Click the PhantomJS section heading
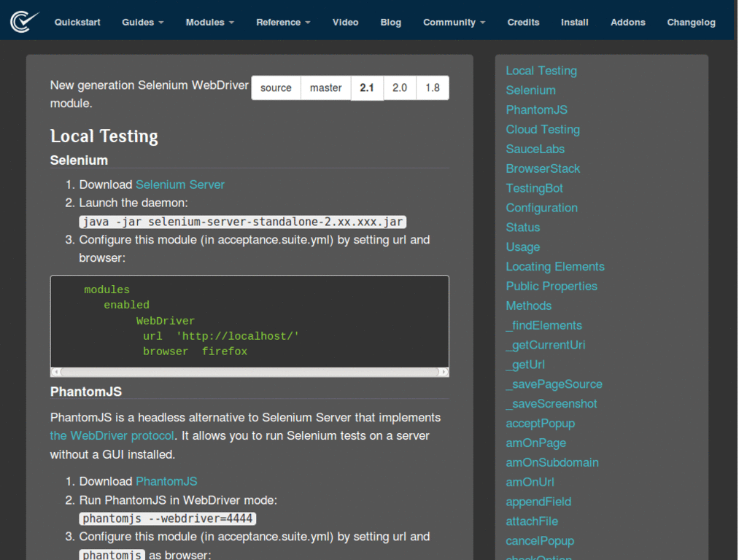Screen dimensions: 747x560 click(86, 392)
